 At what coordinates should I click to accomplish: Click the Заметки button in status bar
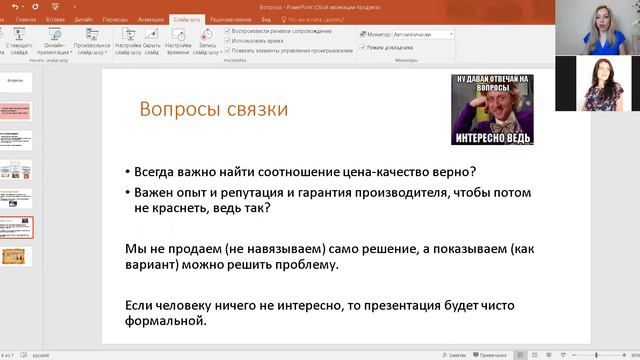coord(454,355)
